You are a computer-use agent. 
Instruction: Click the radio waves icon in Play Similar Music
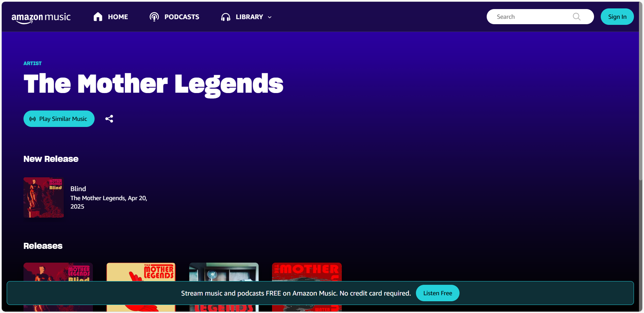33,119
